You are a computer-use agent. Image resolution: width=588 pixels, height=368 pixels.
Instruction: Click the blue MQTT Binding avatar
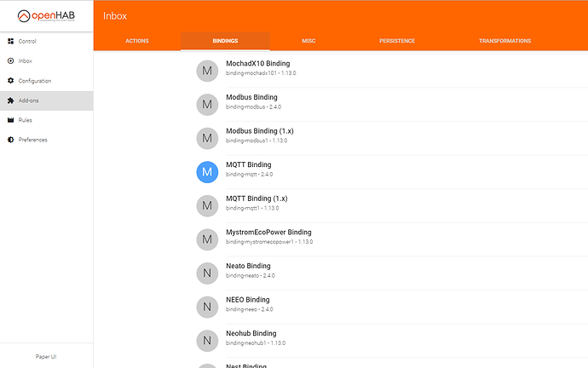(207, 171)
